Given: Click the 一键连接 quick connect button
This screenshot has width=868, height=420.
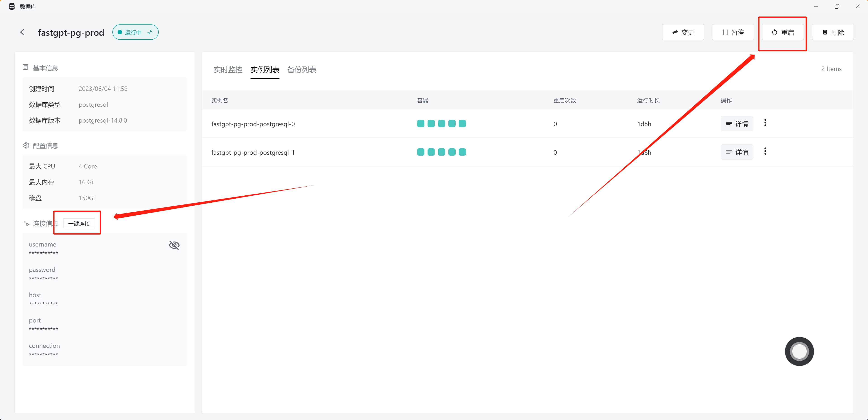Looking at the screenshot, I should pos(79,223).
